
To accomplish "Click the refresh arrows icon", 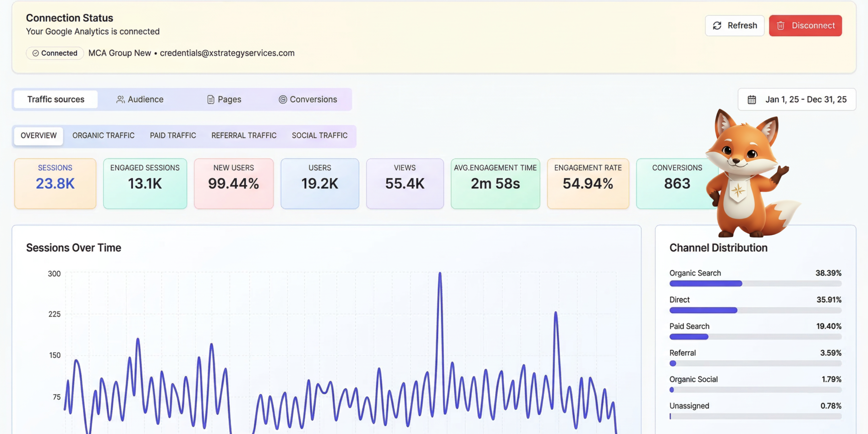I will (x=717, y=25).
